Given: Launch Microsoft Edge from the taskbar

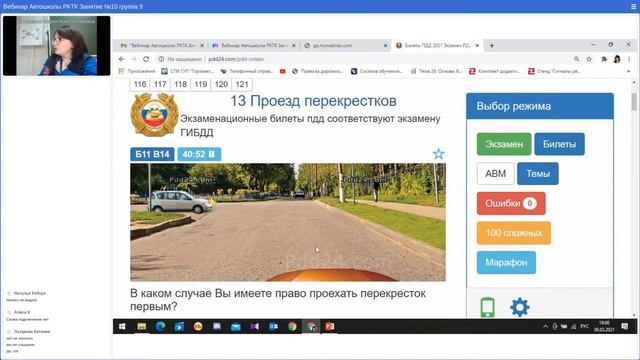Looking at the screenshot, I should click(160, 327).
